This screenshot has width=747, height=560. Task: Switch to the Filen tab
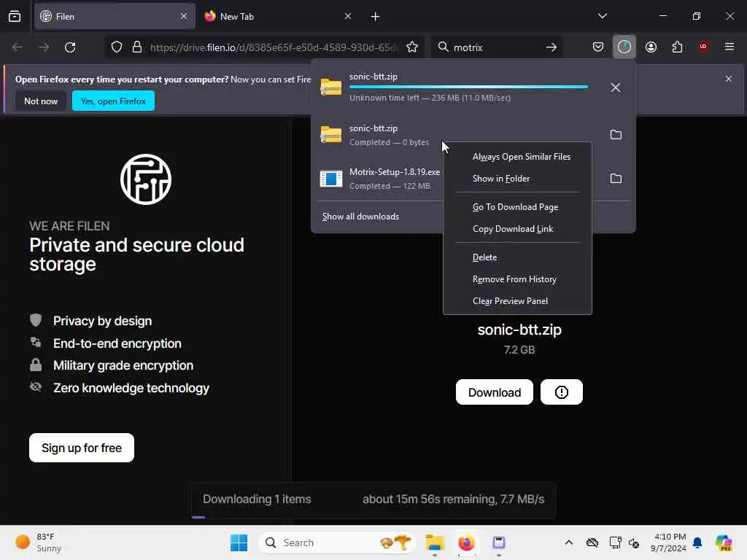click(x=115, y=16)
